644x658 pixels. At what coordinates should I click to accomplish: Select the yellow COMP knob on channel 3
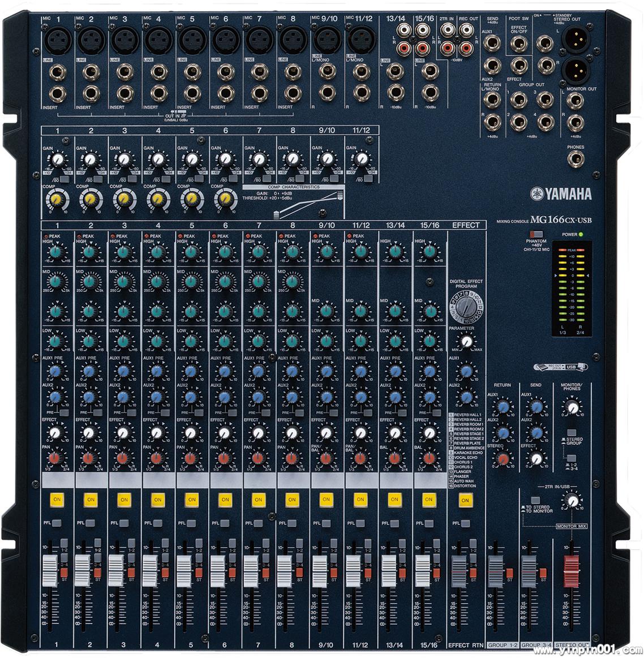click(124, 197)
